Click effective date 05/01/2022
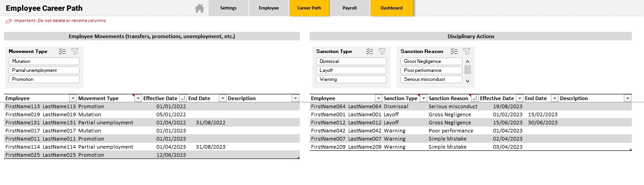The image size is (644, 185). 171,115
